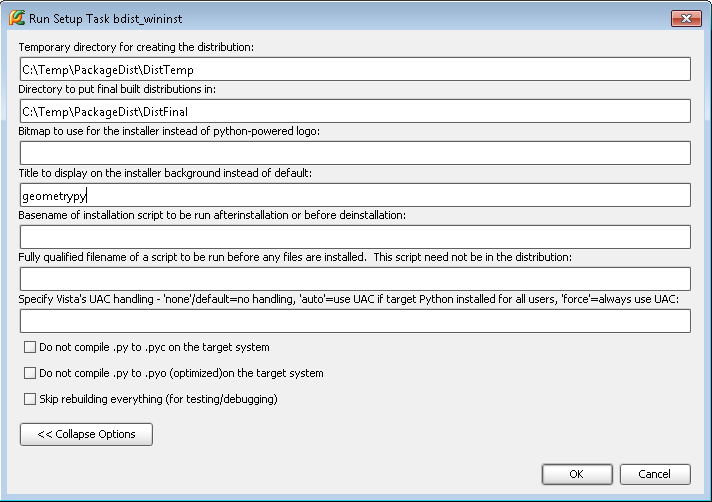712x502 pixels.
Task: Click the DistFinal directory input field
Action: click(x=355, y=111)
